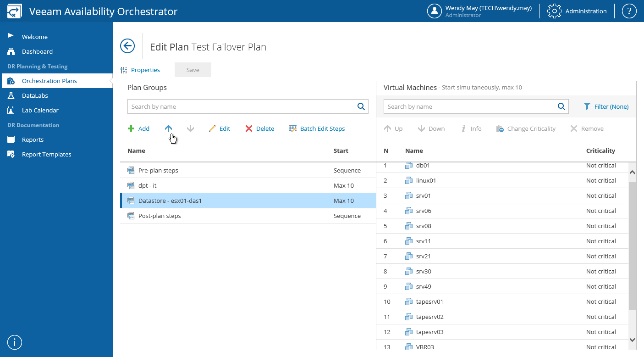
Task: Open the help question mark icon
Action: [629, 11]
